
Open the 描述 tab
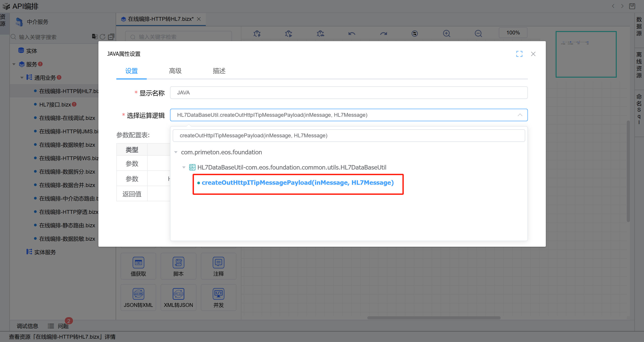click(219, 71)
